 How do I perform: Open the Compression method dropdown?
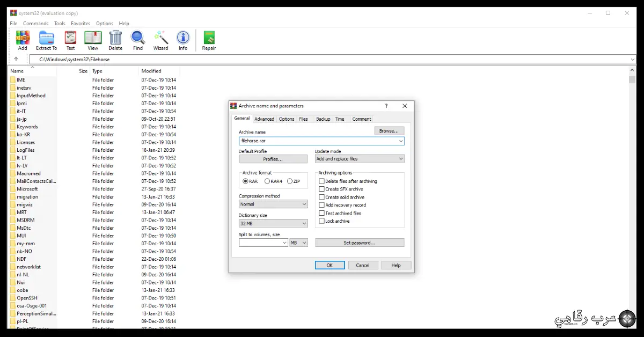273,204
